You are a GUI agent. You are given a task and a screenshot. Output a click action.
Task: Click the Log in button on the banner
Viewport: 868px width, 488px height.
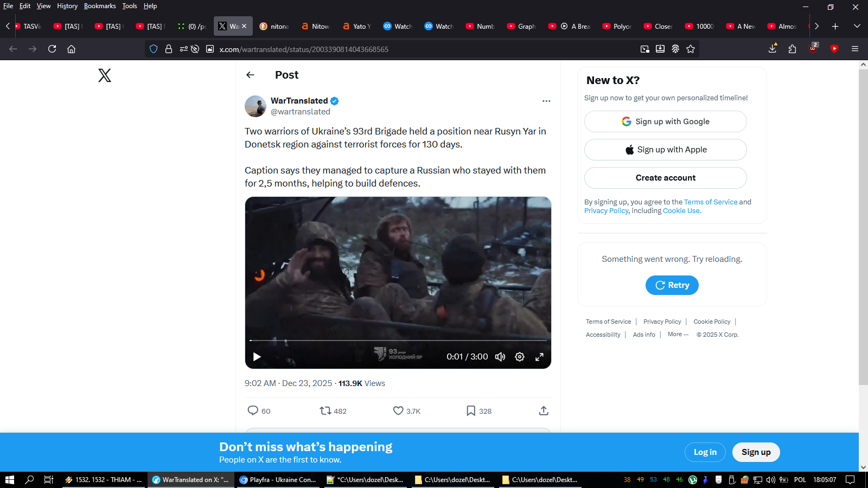tap(705, 452)
